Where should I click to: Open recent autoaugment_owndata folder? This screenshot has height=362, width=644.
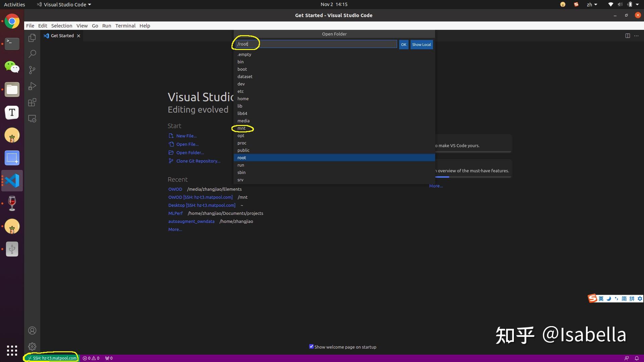coord(191,221)
